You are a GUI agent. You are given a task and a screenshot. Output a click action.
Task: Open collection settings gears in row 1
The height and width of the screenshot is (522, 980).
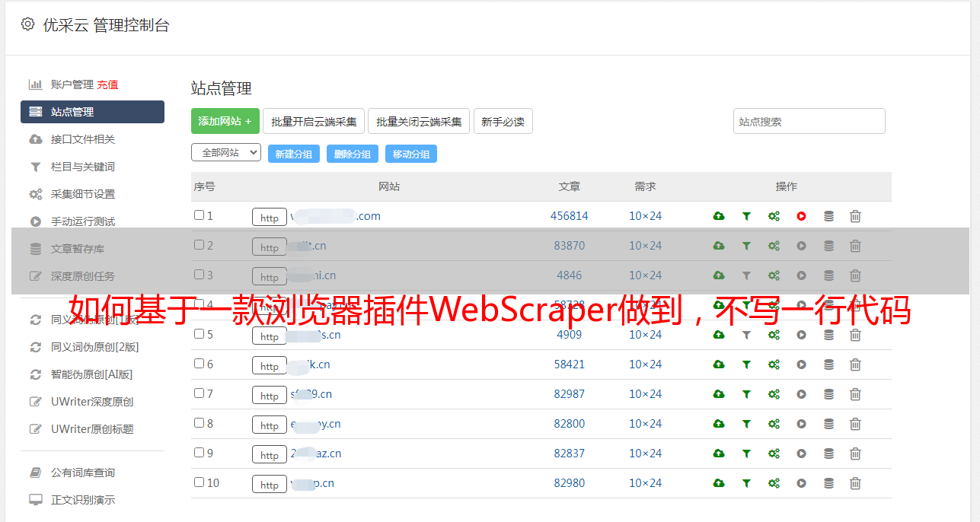(x=774, y=216)
